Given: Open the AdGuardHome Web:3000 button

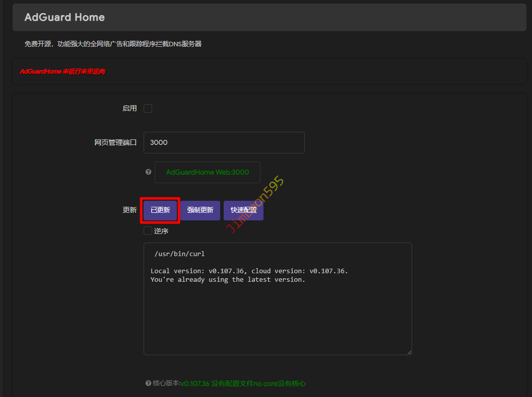Looking at the screenshot, I should point(207,172).
